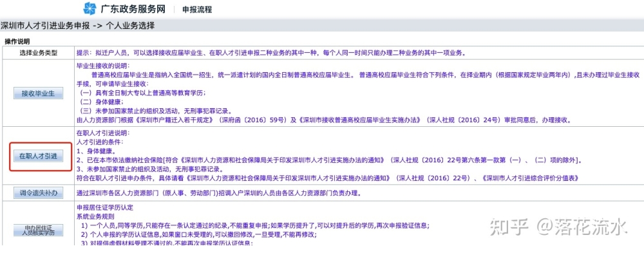Click the 申报居住证学历认定 heading line
The width and height of the screenshot is (644, 253).
point(105,207)
